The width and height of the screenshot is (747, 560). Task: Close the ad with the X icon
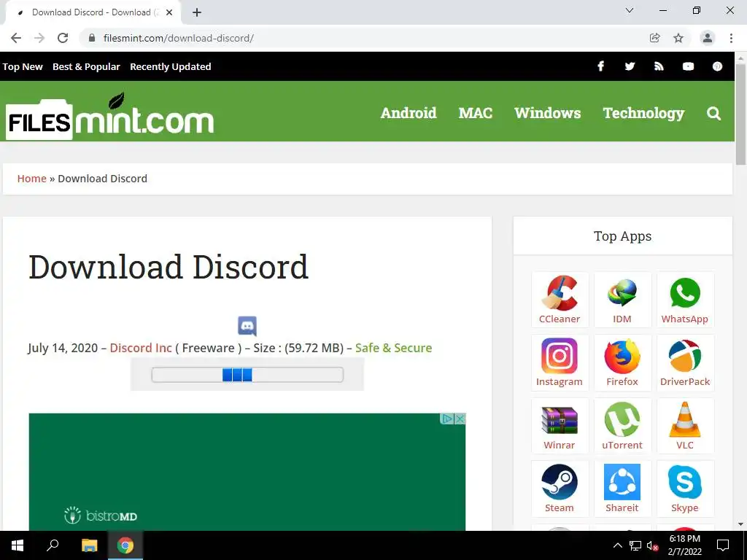(x=460, y=419)
